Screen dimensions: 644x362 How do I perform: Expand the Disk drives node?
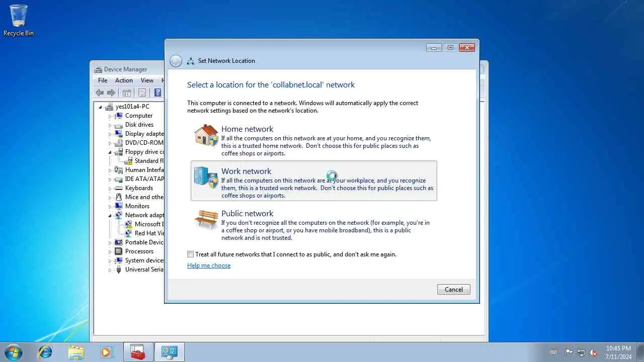pos(110,125)
